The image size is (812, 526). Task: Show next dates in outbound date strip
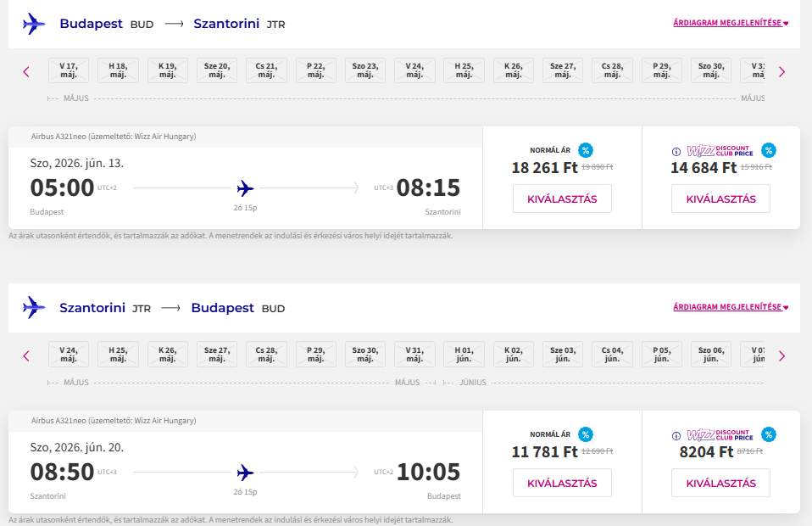[x=781, y=72]
